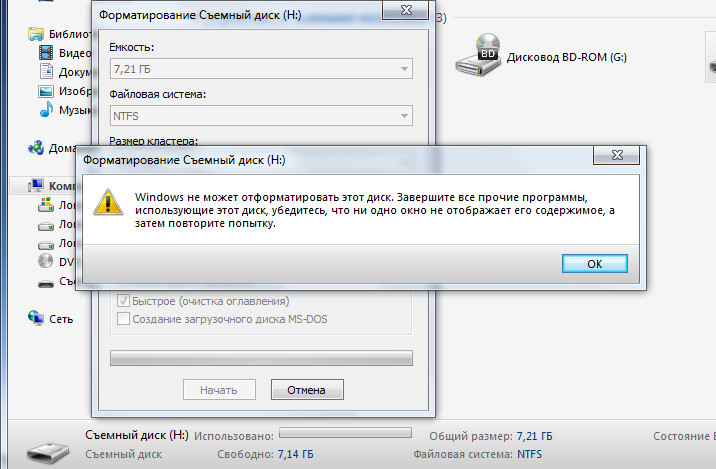
Task: Select the Network (Сеть) icon
Action: [x=36, y=318]
